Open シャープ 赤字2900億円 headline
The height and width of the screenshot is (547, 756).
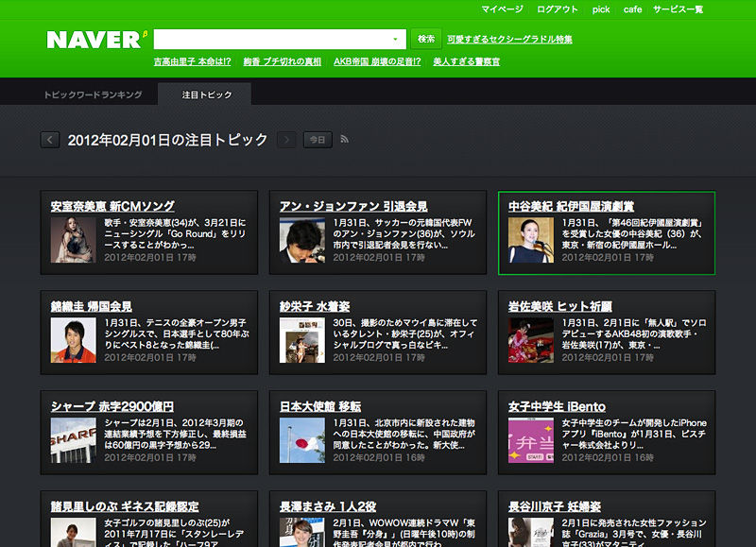click(x=112, y=406)
